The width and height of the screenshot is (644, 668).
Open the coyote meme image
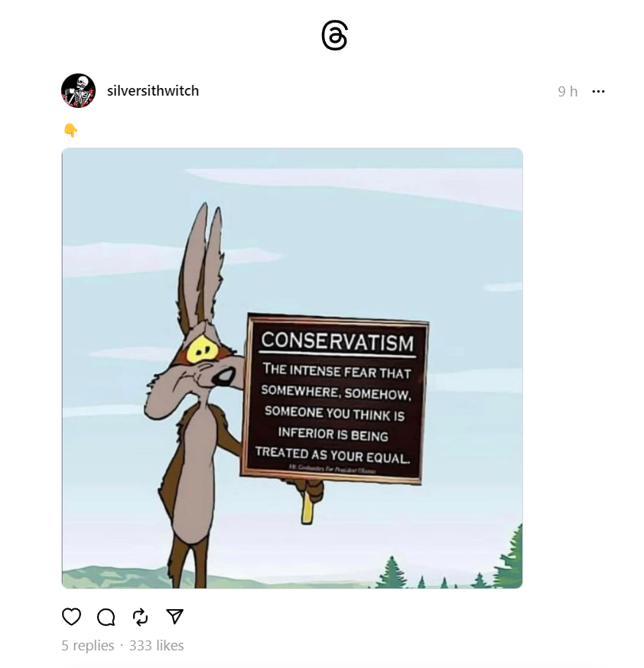tap(292, 368)
